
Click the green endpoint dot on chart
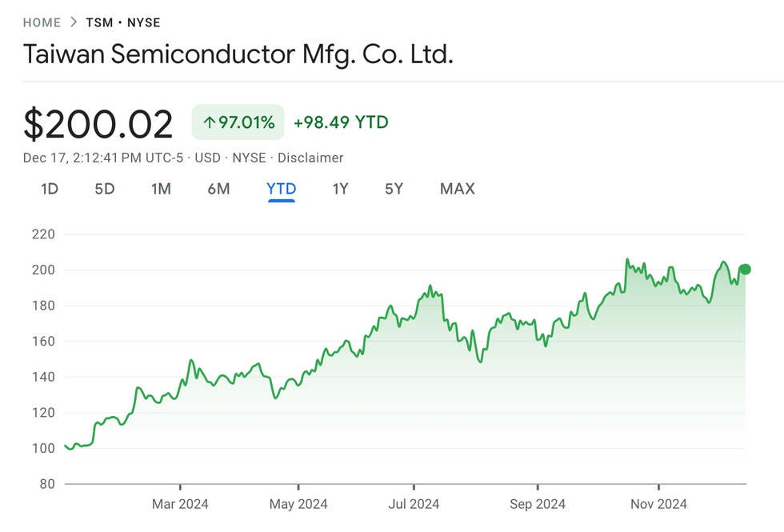pos(745,270)
